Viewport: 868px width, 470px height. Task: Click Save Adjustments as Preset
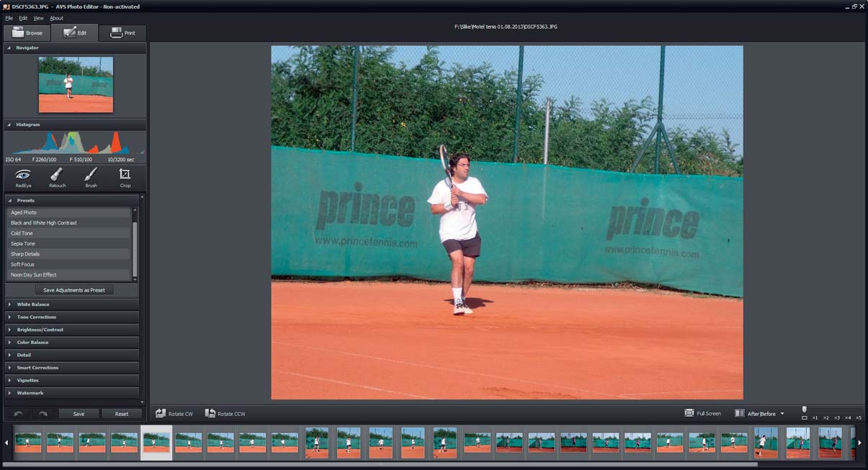pos(74,290)
